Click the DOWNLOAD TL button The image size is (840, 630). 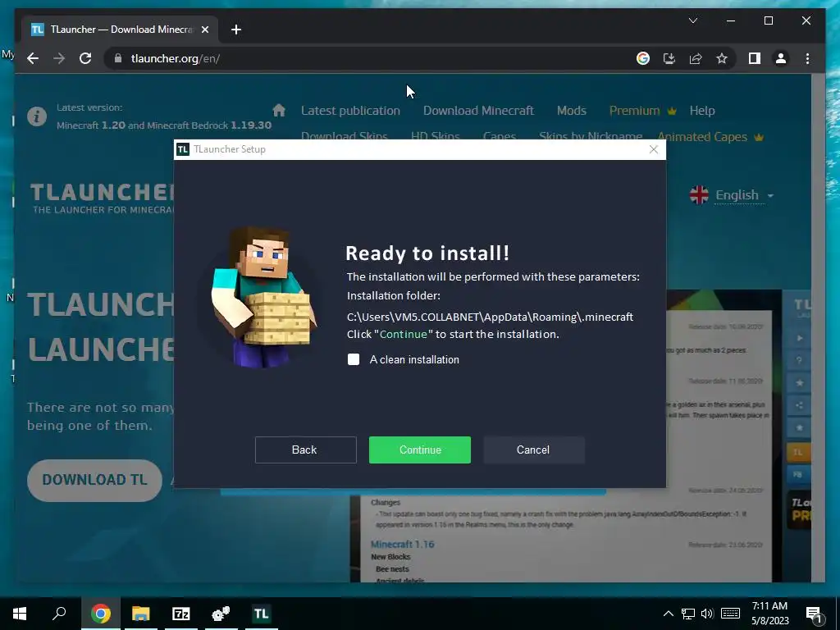click(94, 480)
